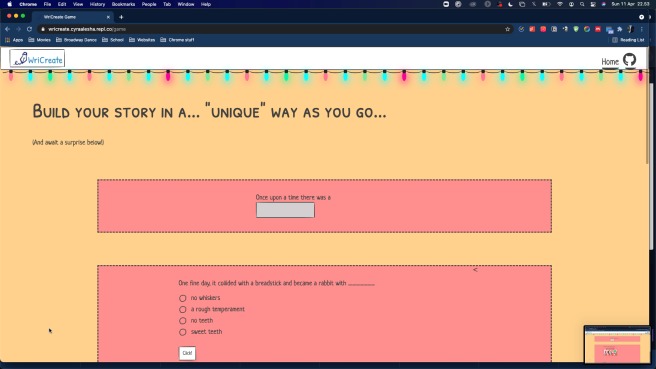Choose the 'sweet teeth' radio button
The height and width of the screenshot is (369, 656).
pyautogui.click(x=183, y=332)
